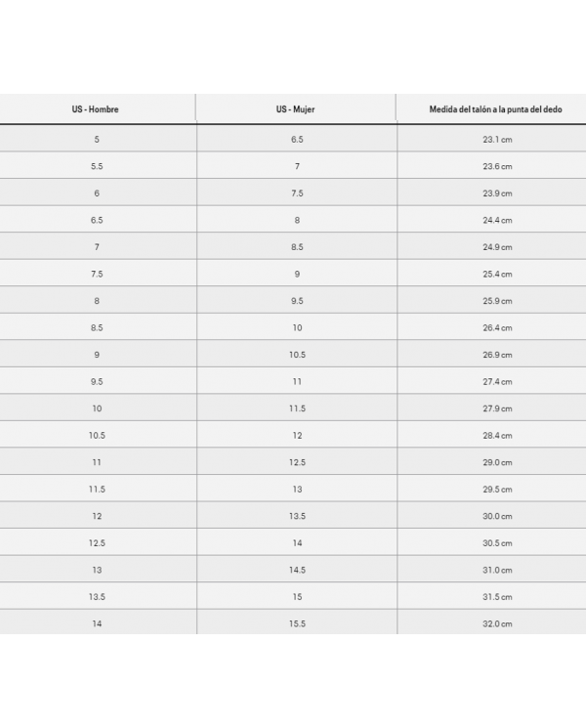The width and height of the screenshot is (586, 728).
Task: Select men's size 10.5 cell
Action: 98,435
